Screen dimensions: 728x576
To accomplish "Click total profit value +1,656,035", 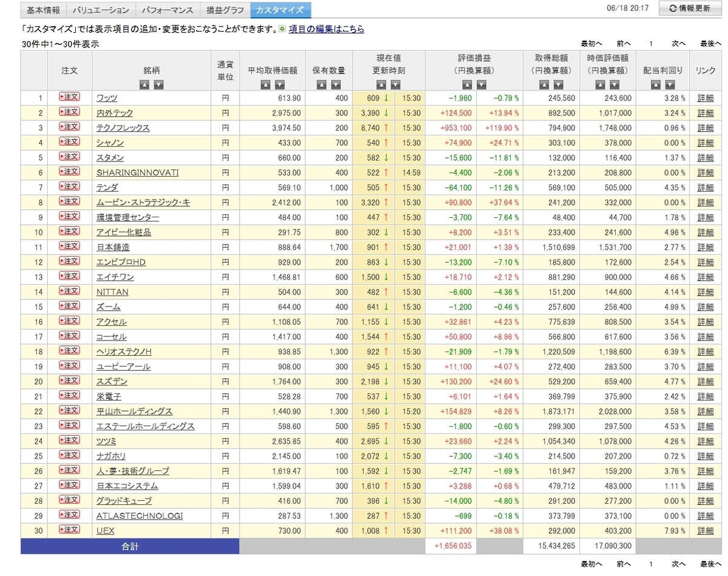I will (x=453, y=546).
